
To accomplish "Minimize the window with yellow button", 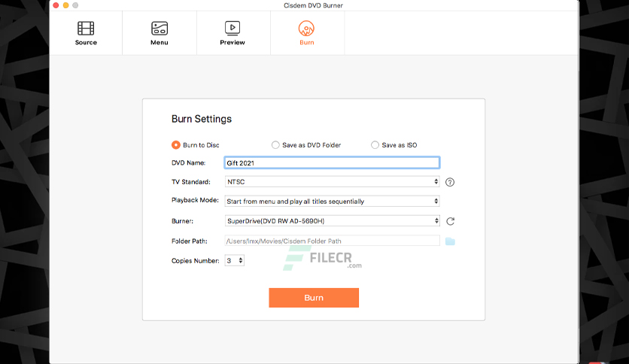I will coord(65,5).
